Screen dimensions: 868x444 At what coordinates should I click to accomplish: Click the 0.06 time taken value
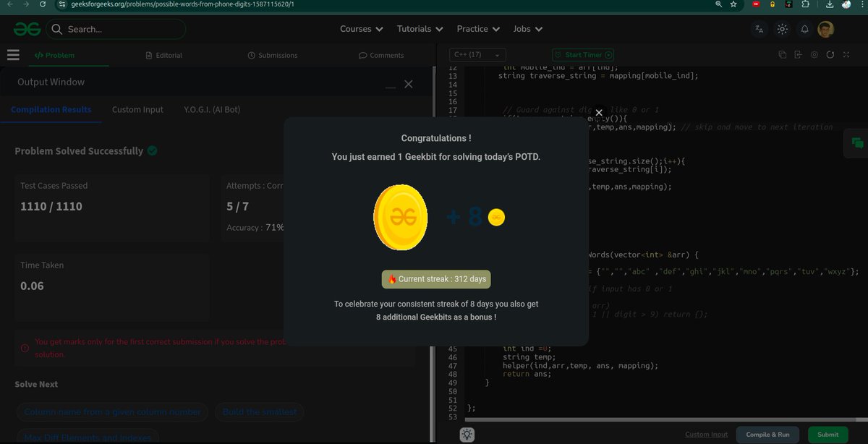(x=32, y=286)
